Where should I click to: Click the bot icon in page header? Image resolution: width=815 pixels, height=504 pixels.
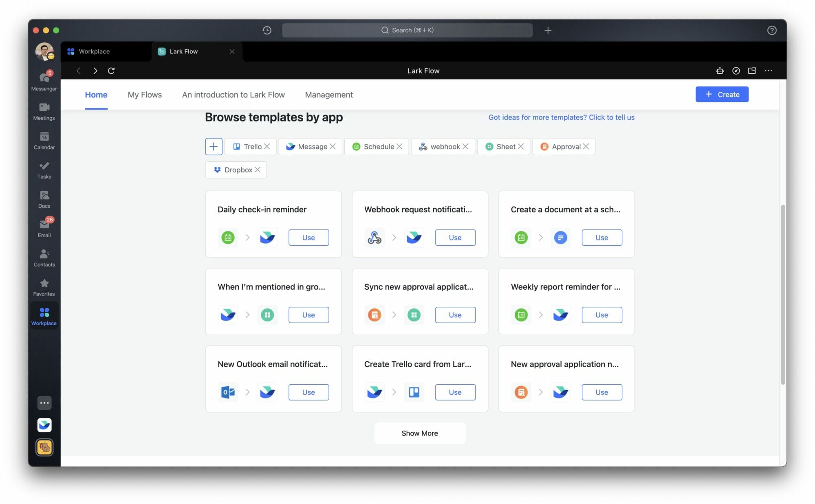[720, 70]
